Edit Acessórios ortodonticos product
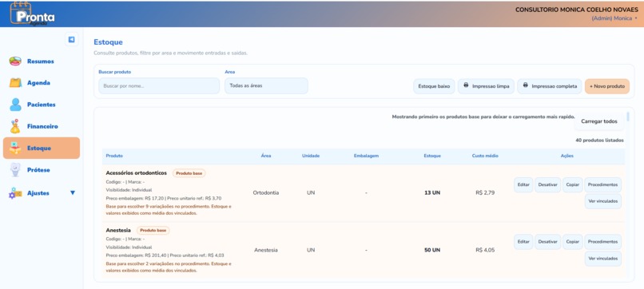 (523, 184)
